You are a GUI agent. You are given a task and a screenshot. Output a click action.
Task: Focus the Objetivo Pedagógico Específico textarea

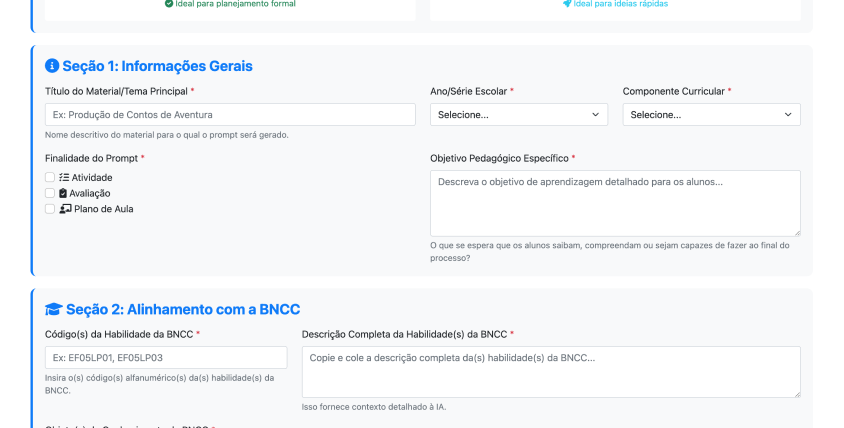[x=615, y=203]
